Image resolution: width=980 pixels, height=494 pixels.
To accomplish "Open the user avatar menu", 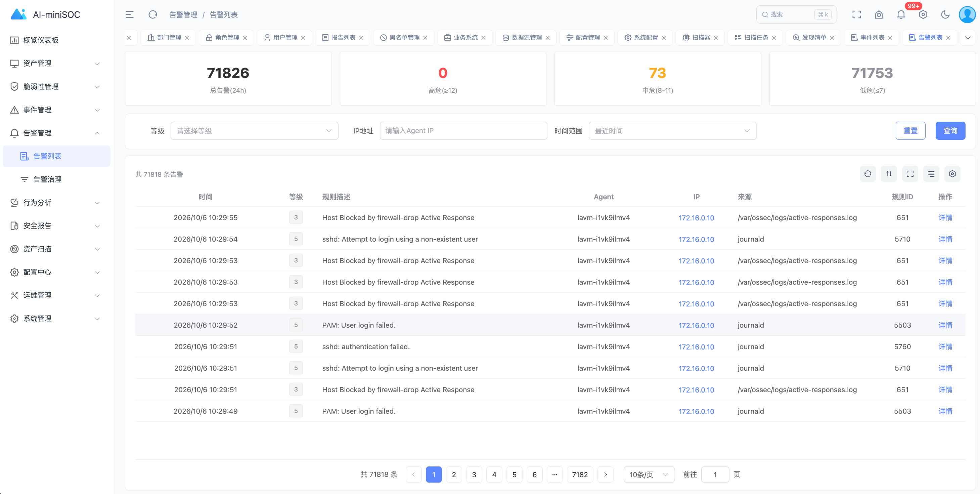I will [x=967, y=14].
